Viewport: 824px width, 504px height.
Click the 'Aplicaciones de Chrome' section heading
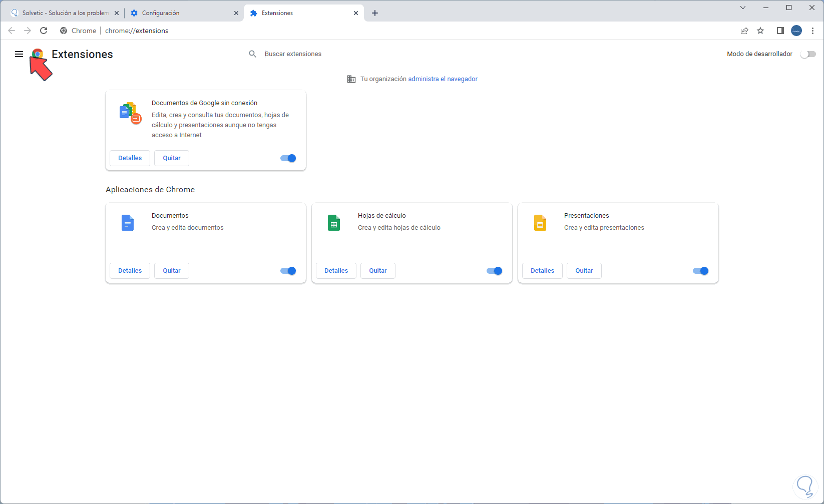(150, 190)
